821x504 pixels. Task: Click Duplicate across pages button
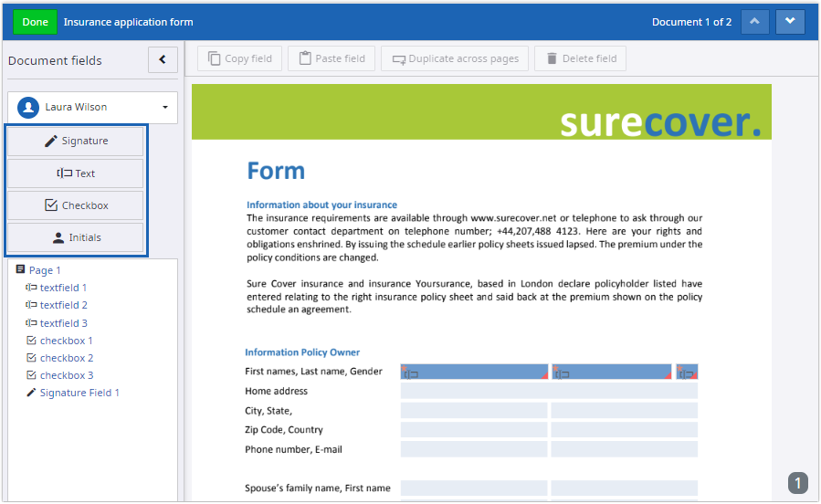click(x=455, y=58)
